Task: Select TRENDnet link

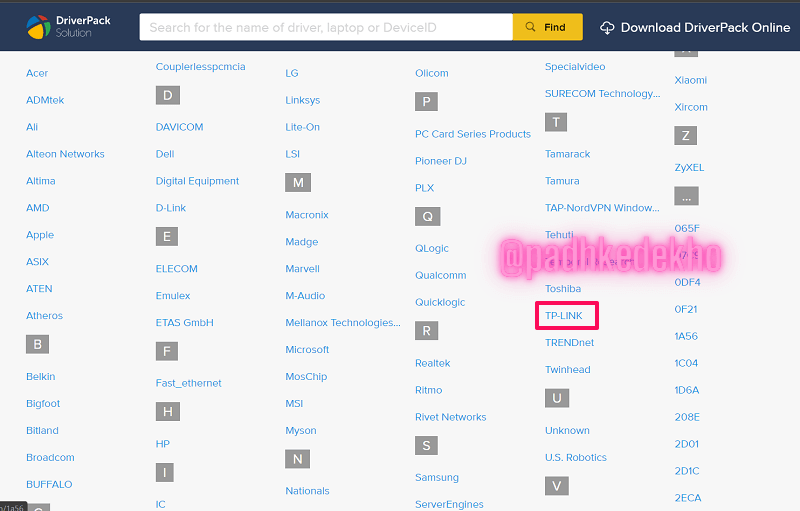Action: coord(569,343)
